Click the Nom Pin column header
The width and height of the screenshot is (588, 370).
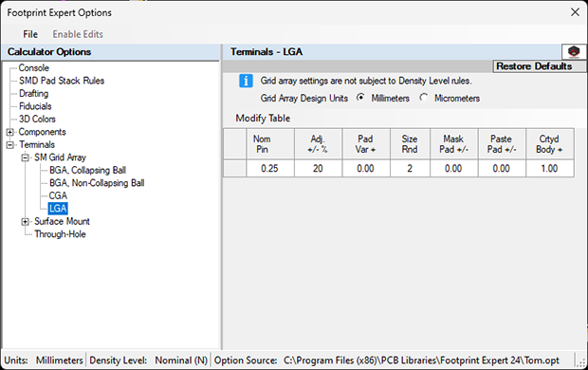point(270,144)
